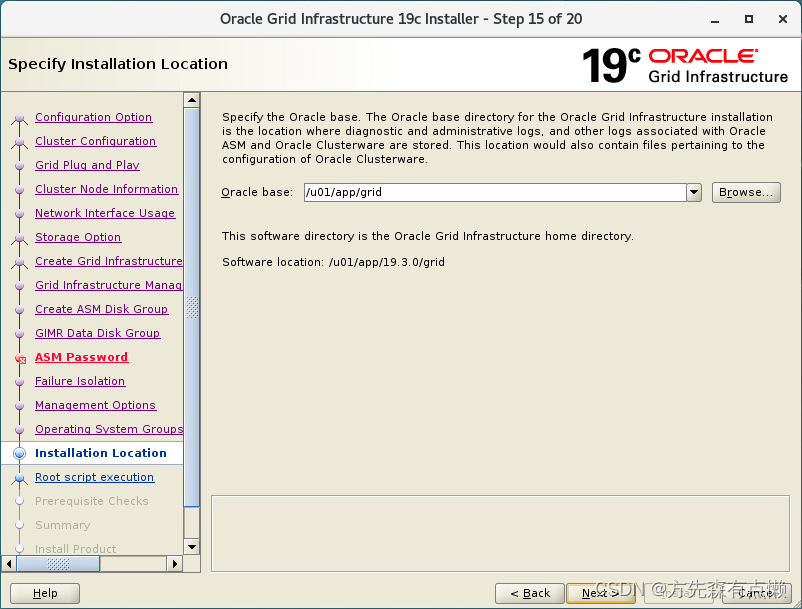This screenshot has width=802, height=609.
Task: Open the Configuration Option step link
Action: click(x=94, y=117)
